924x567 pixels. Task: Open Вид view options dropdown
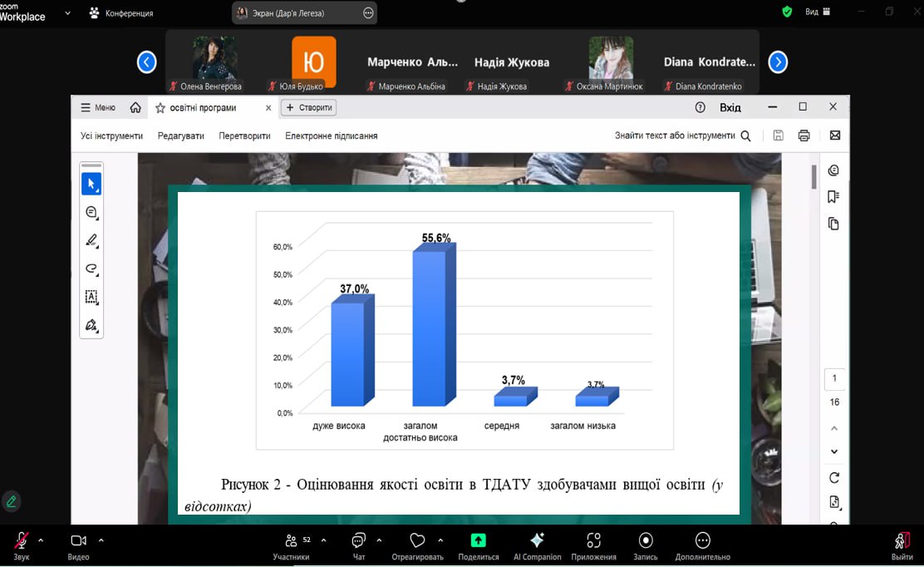point(818,12)
